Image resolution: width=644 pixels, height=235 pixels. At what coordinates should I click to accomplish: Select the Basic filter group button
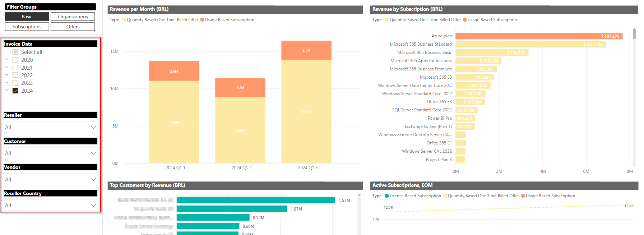27,17
